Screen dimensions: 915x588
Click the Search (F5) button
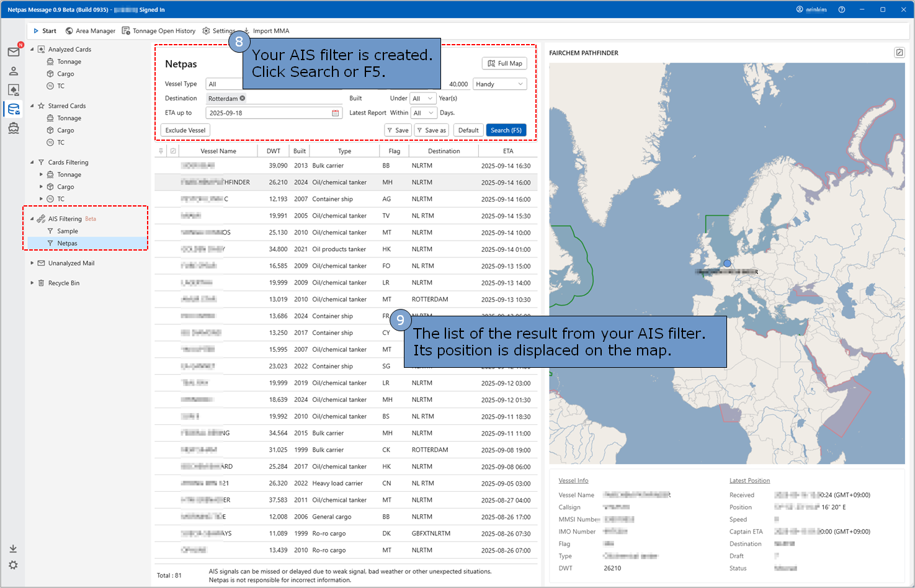506,130
